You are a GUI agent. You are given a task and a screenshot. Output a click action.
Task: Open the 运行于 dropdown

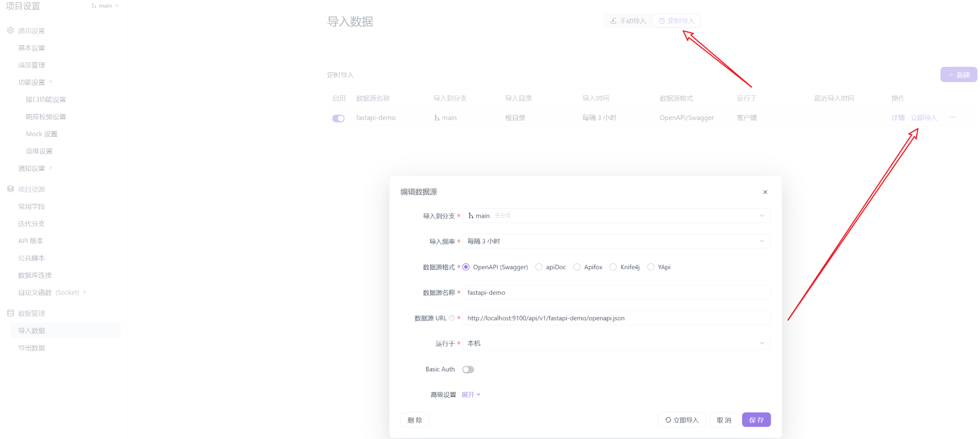tap(616, 343)
